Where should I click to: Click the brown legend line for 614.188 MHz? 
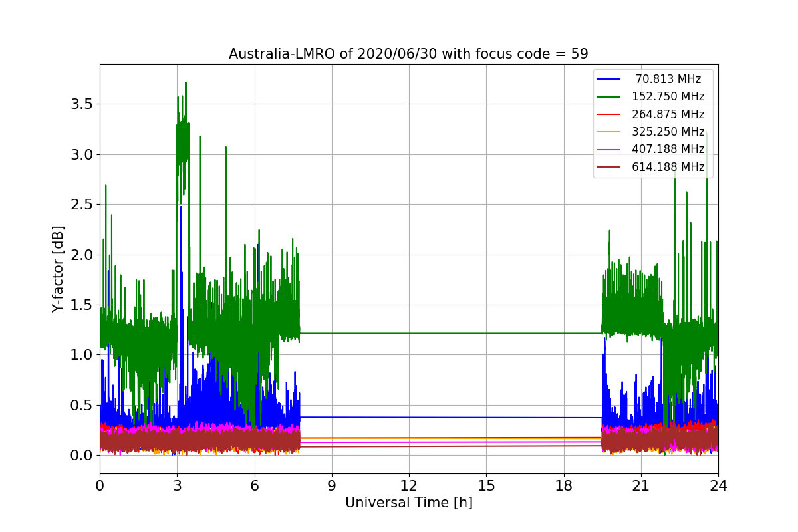point(609,168)
